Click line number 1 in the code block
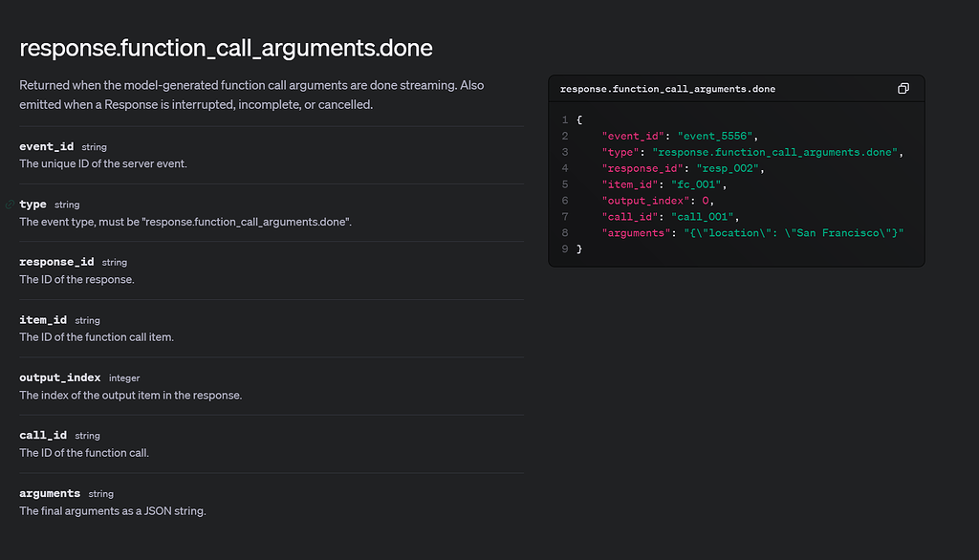This screenshot has width=979, height=560. (564, 118)
